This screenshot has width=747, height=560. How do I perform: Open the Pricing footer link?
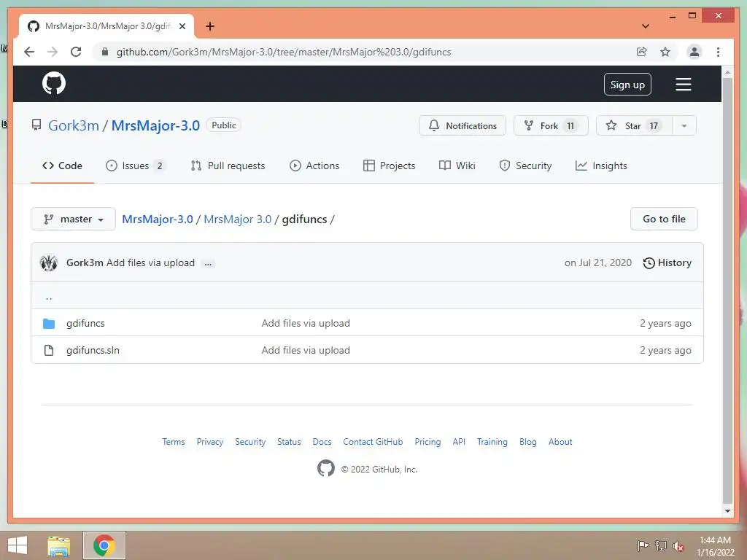pyautogui.click(x=427, y=442)
